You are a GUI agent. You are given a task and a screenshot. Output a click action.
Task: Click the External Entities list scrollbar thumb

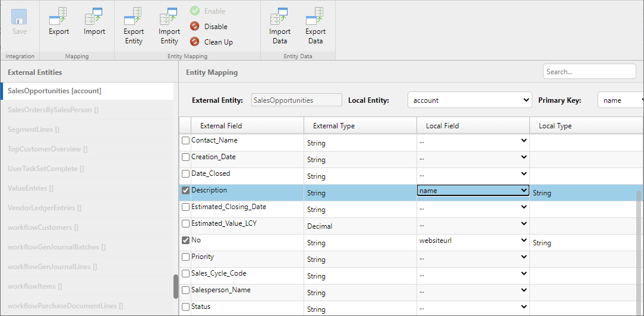coord(175,286)
